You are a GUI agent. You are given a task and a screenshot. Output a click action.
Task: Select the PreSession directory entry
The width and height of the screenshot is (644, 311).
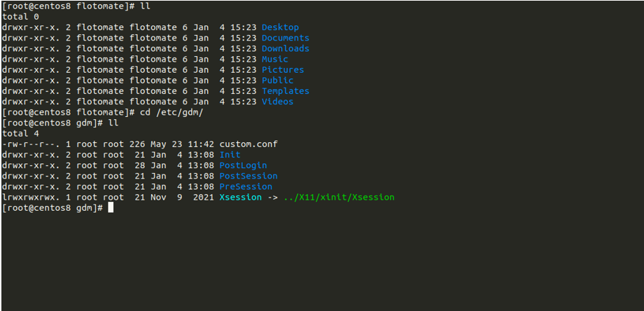pos(246,186)
